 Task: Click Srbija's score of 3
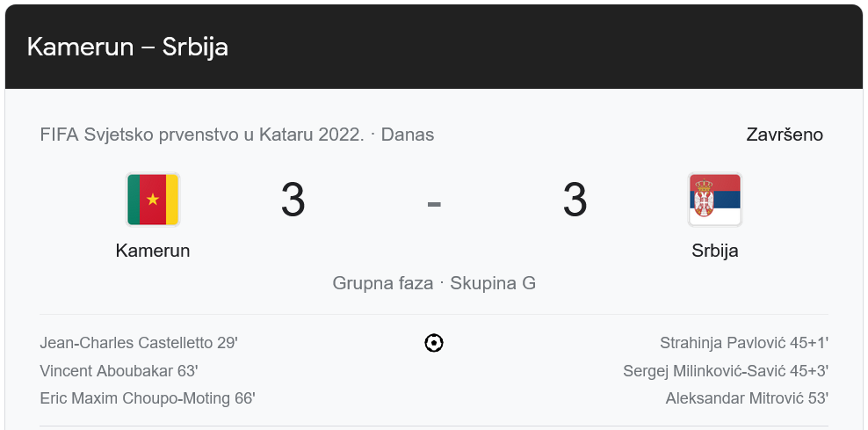pyautogui.click(x=575, y=200)
